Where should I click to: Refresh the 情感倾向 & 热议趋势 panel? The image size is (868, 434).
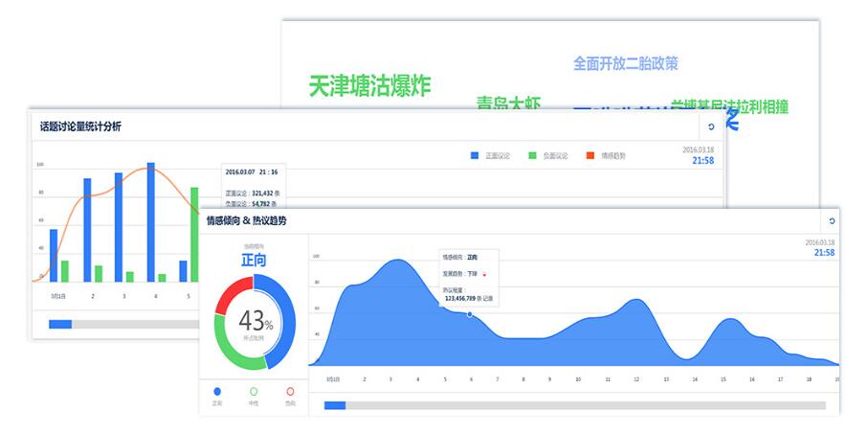coord(832,221)
